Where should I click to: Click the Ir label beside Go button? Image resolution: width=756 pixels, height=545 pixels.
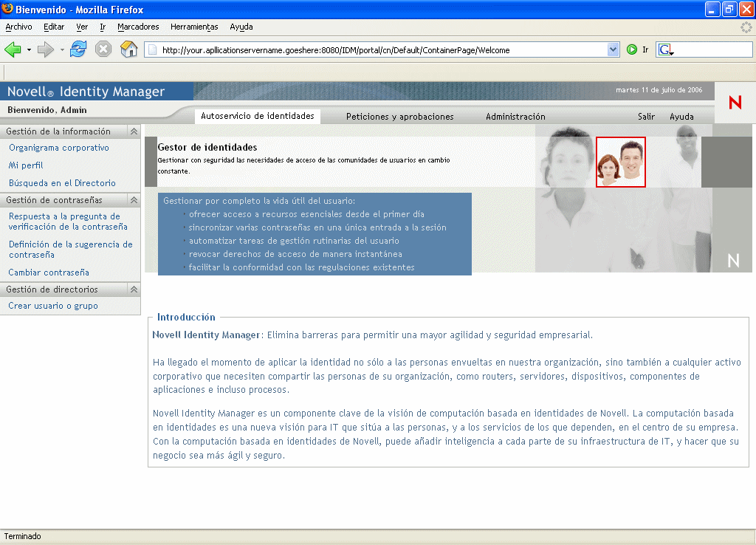pos(645,49)
